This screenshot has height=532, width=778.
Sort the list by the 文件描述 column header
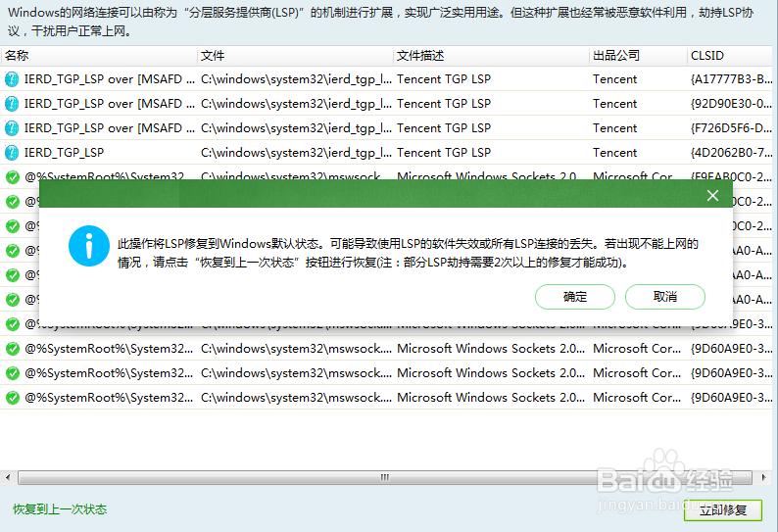click(491, 56)
